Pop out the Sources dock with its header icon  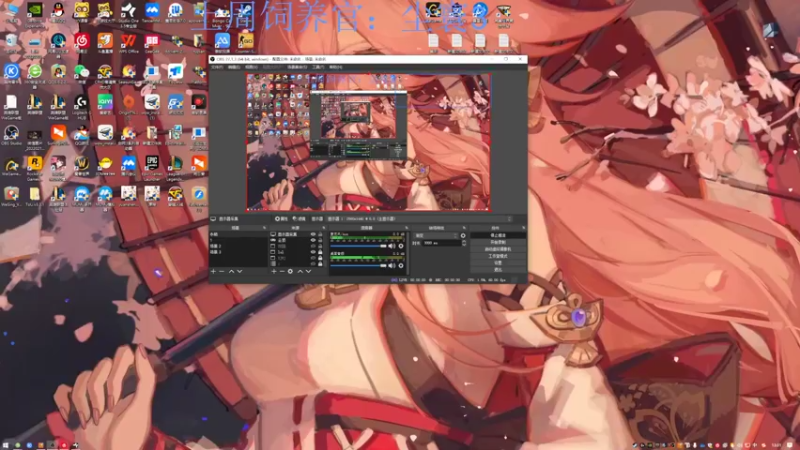tap(324, 228)
